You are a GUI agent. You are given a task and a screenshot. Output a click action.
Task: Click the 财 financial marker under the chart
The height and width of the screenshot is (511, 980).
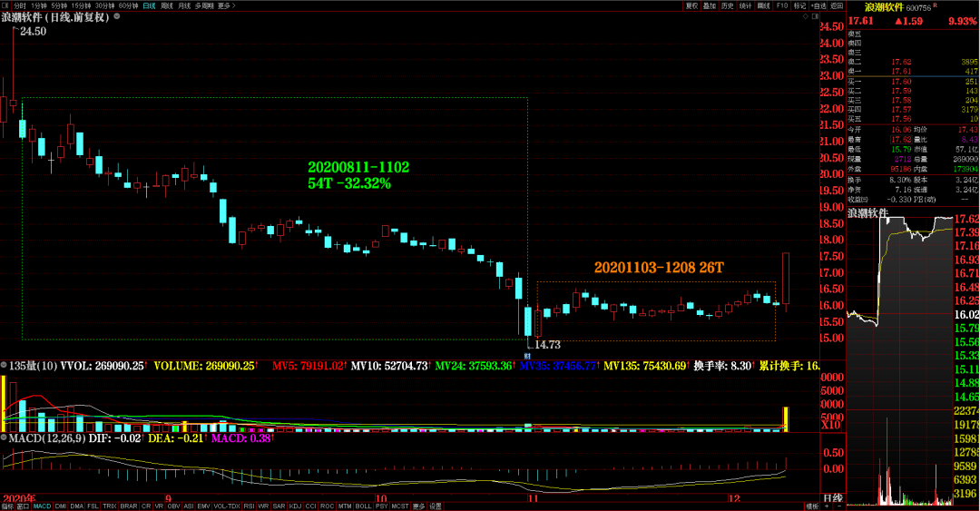click(527, 356)
